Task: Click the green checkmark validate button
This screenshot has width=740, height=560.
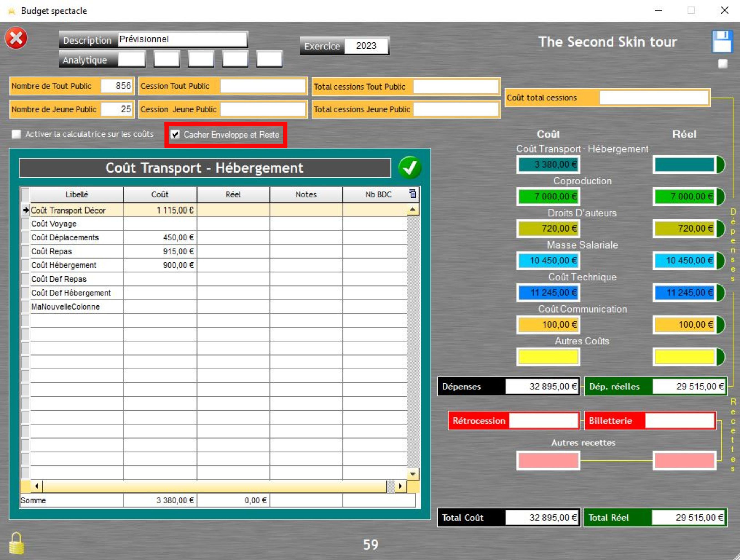Action: [x=410, y=168]
